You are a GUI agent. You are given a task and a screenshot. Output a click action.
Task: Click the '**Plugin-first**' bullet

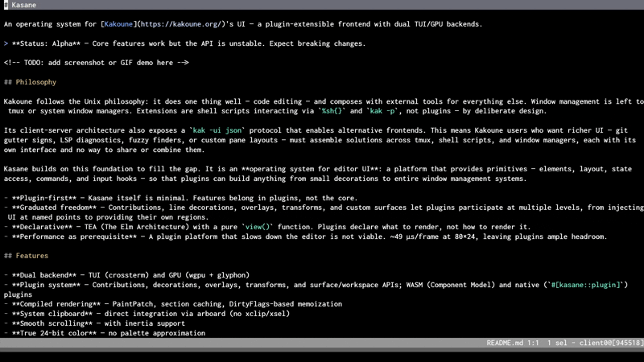point(44,198)
